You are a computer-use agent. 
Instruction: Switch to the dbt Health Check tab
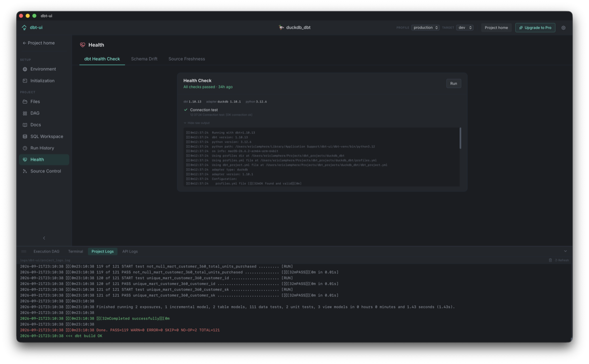coord(102,59)
